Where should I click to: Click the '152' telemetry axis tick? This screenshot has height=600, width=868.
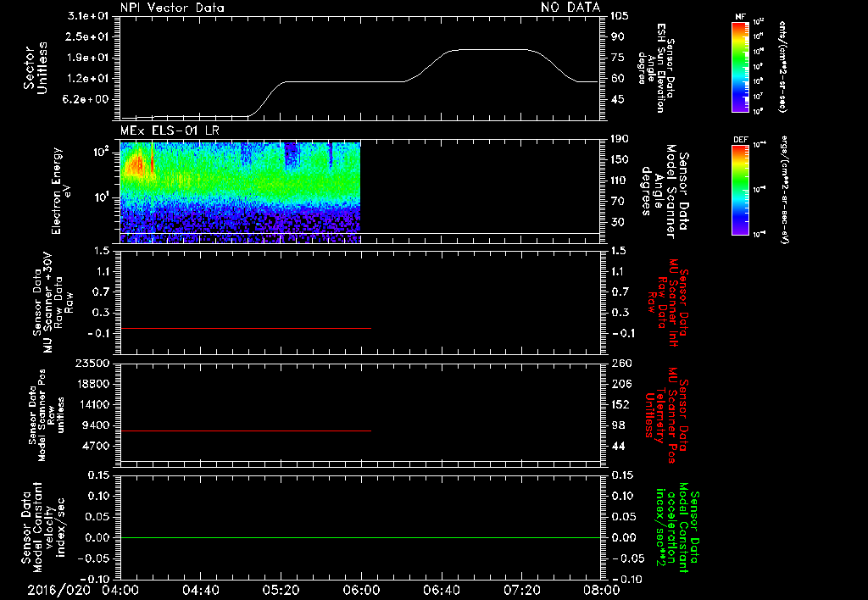coord(620,404)
